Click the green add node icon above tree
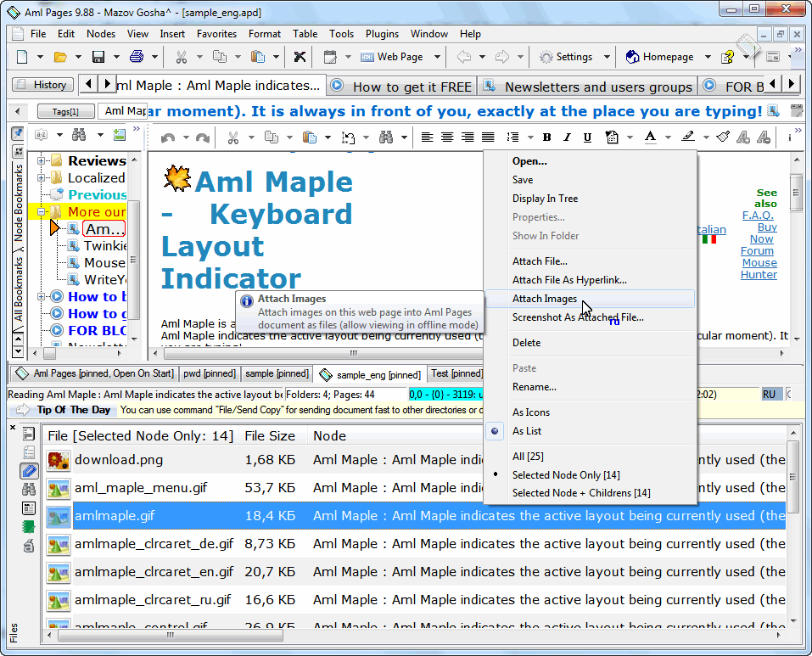 pos(120,135)
